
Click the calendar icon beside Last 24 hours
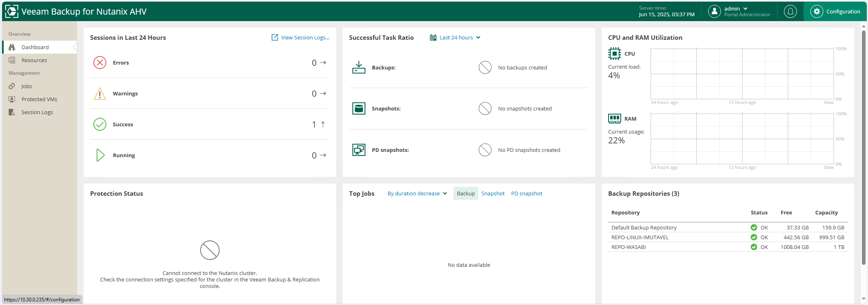pyautogui.click(x=433, y=37)
